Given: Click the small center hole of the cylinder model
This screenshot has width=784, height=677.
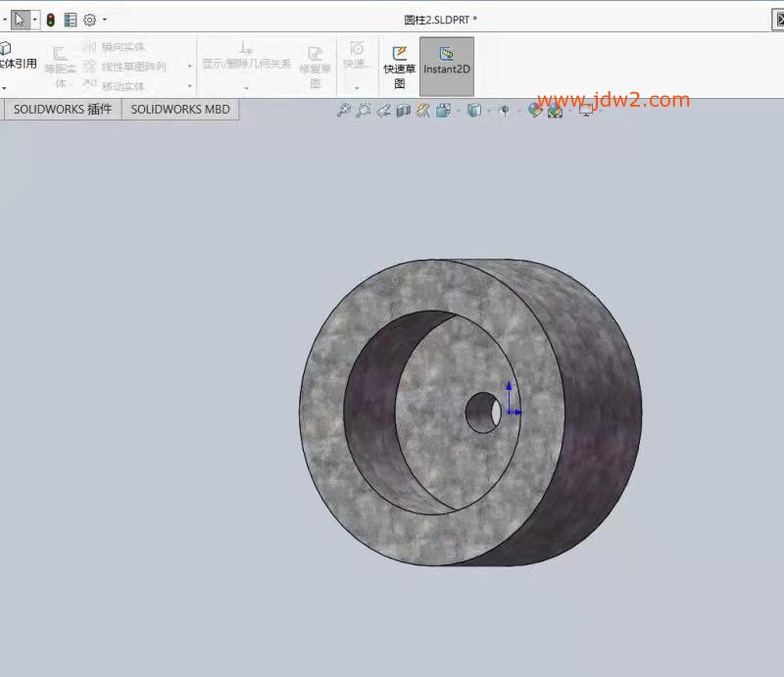Looking at the screenshot, I should click(481, 412).
